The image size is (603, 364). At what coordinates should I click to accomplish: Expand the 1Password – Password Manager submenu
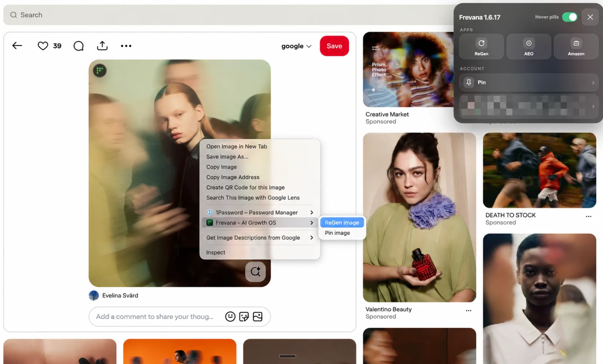click(260, 212)
